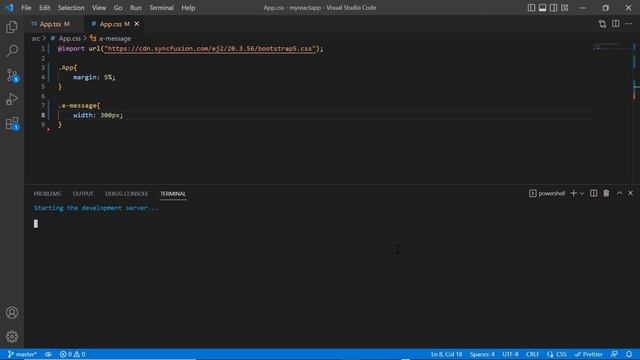Open the Explorer view in activity bar
This screenshot has width=640, height=360.
point(12,27)
